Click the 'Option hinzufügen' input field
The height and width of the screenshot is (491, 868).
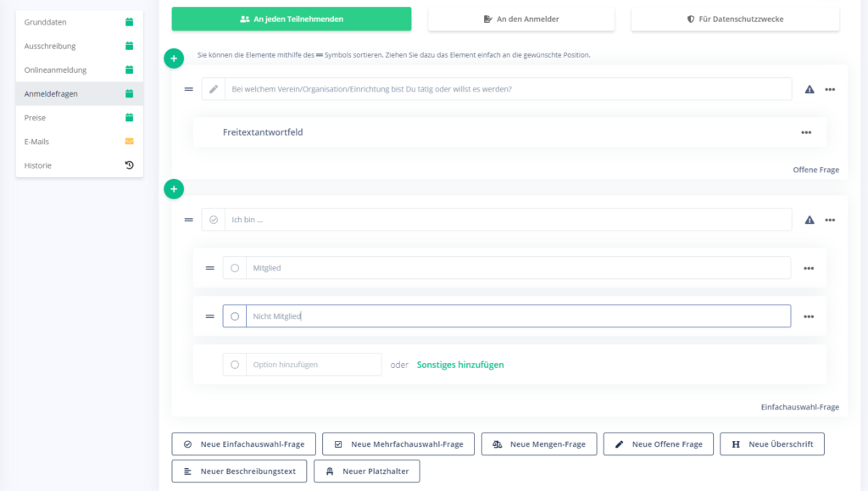coord(314,365)
